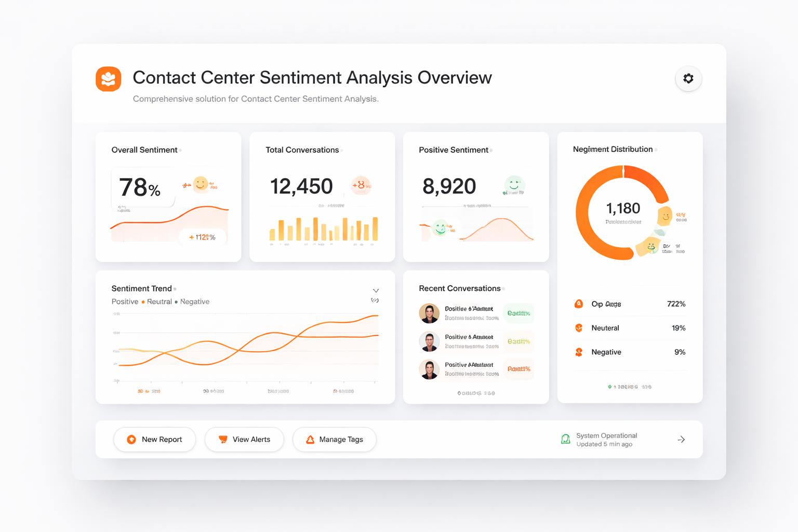Click the System Operational bell icon

click(566, 440)
